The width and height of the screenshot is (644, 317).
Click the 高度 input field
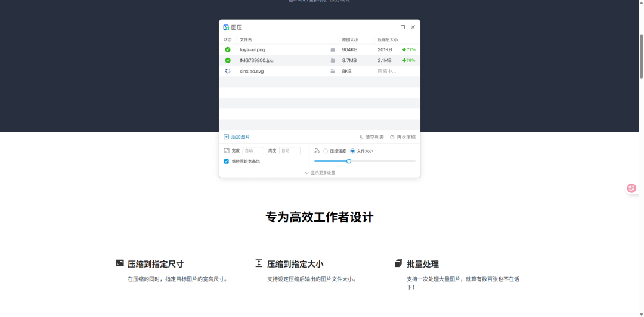pyautogui.click(x=290, y=151)
